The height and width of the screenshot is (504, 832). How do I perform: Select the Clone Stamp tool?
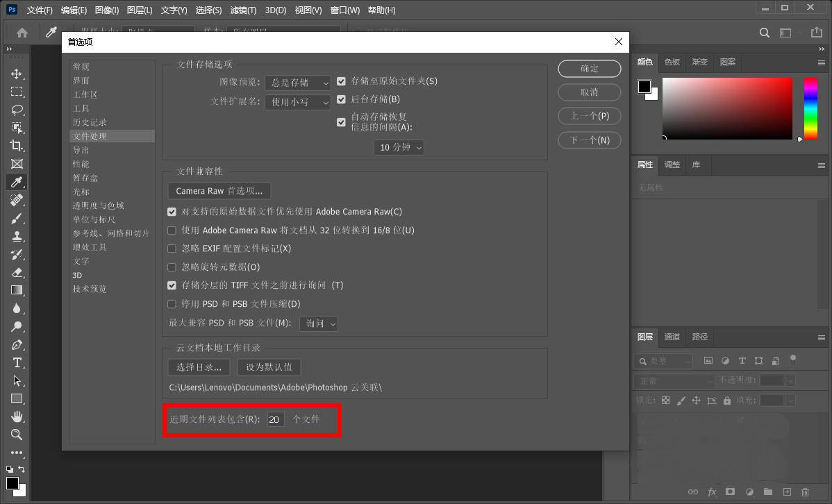[x=17, y=236]
